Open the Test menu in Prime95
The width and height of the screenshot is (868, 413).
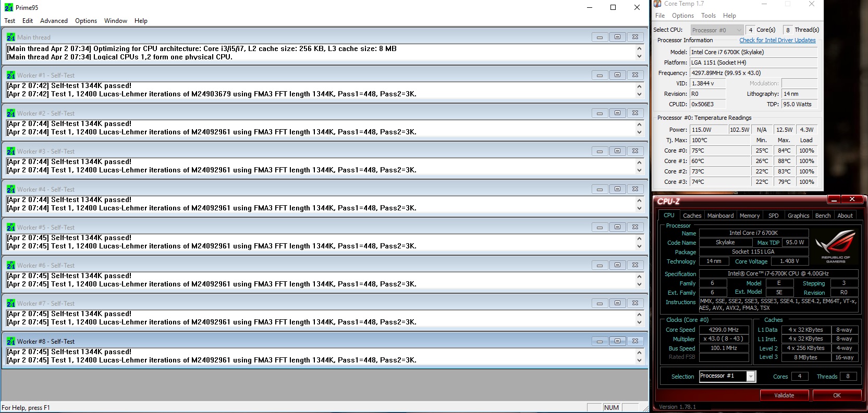[x=10, y=21]
